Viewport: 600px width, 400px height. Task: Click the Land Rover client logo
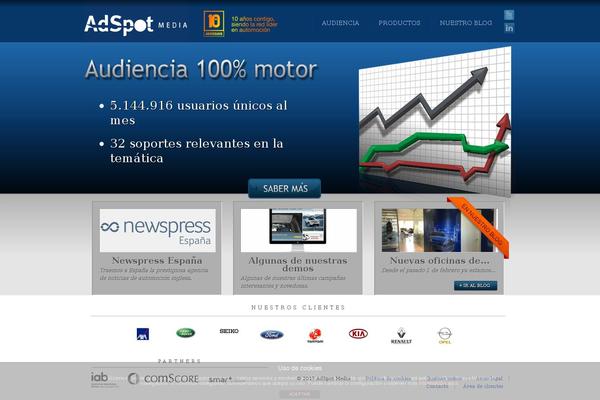(186, 333)
